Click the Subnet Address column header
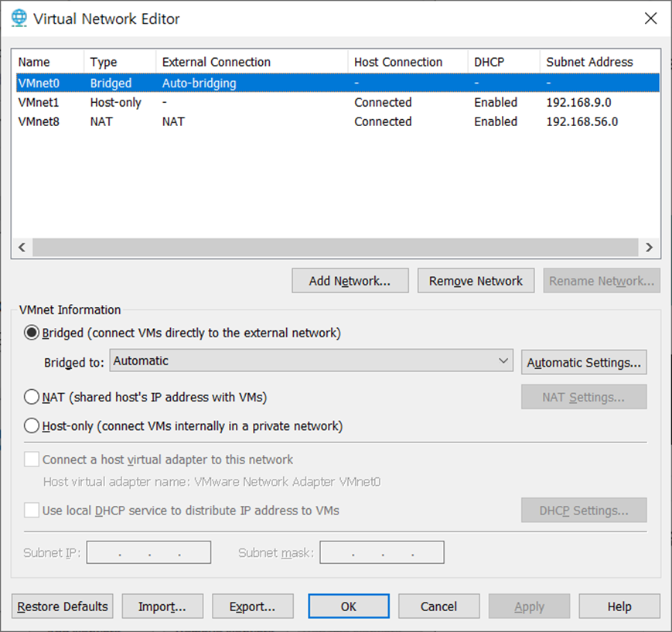The width and height of the screenshot is (672, 632). point(600,62)
